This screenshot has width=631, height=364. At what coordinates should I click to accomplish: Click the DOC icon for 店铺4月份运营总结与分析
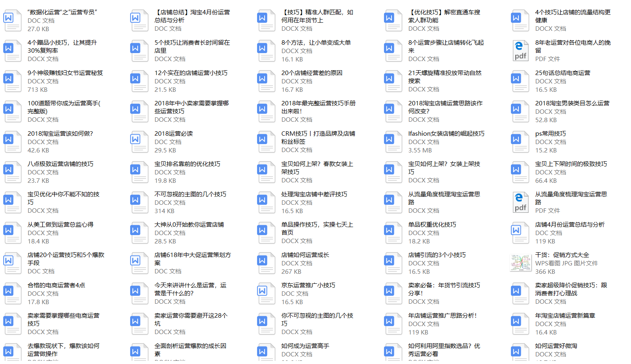[x=520, y=233]
